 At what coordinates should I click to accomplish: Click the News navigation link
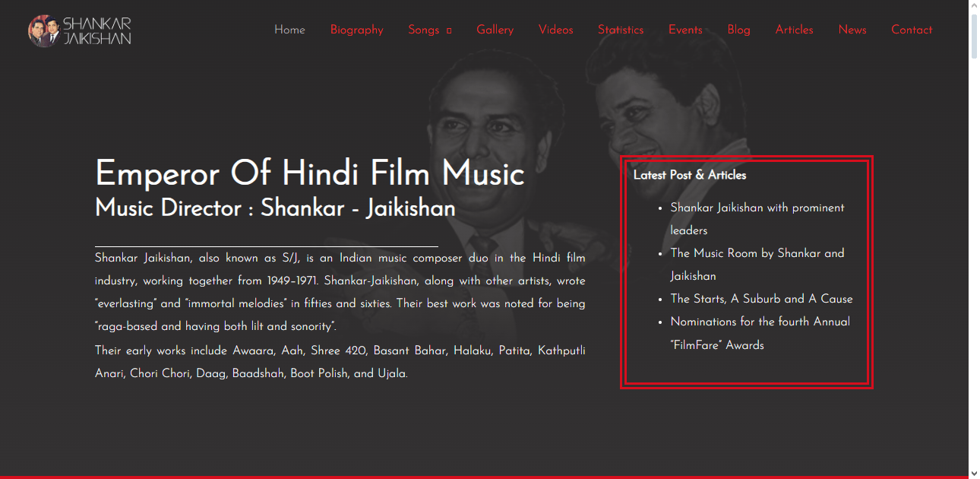[x=852, y=30]
